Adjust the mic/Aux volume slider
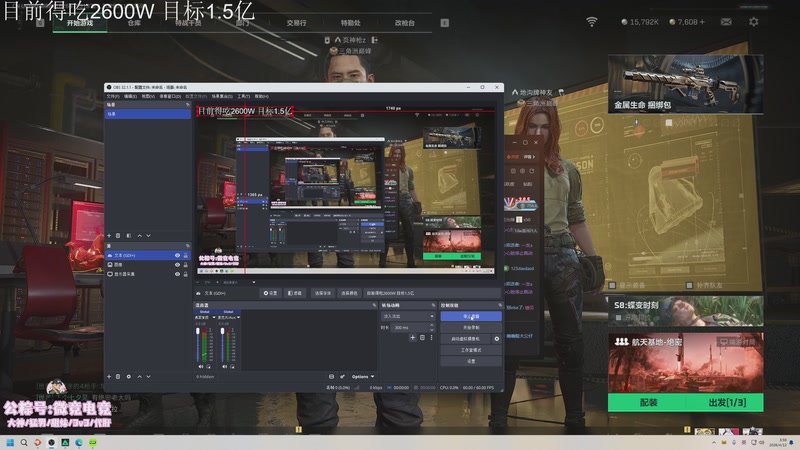Viewport: 800px width, 450px height. coord(222,344)
